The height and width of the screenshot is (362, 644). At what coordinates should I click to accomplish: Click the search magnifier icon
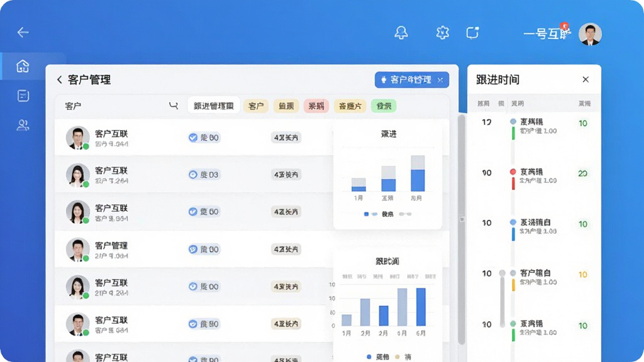pyautogui.click(x=174, y=106)
